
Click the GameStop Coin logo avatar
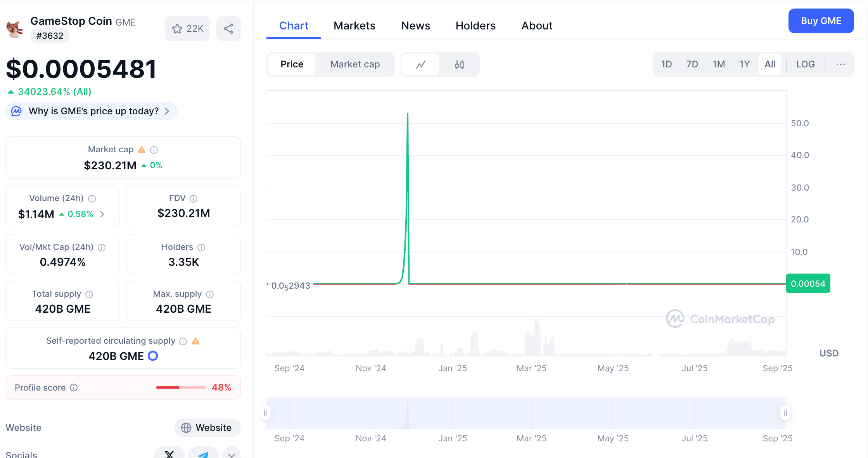coord(15,29)
